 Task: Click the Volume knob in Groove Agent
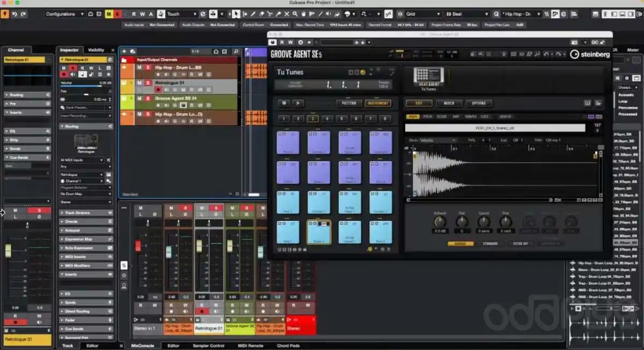[440, 222]
